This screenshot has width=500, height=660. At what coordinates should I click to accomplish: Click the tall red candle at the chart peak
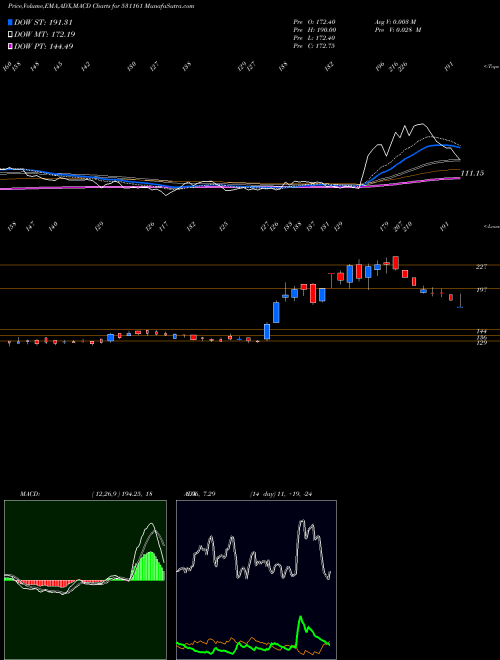(395, 263)
